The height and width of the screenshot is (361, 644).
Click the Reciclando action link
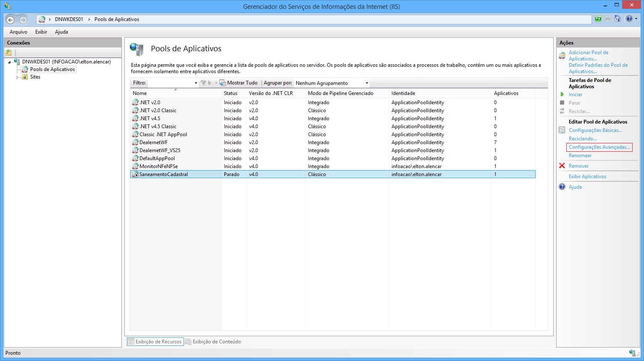[x=583, y=139]
